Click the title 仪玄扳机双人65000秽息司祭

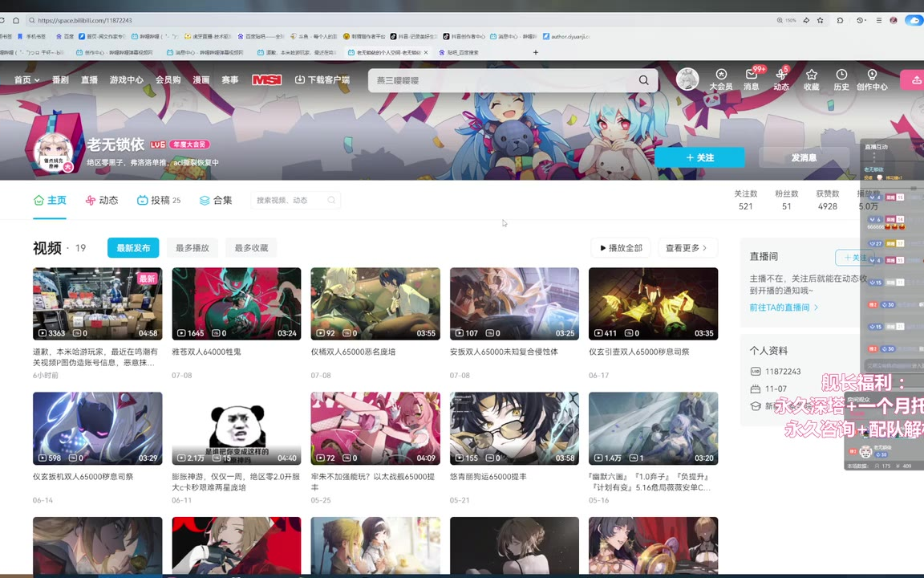(x=83, y=477)
